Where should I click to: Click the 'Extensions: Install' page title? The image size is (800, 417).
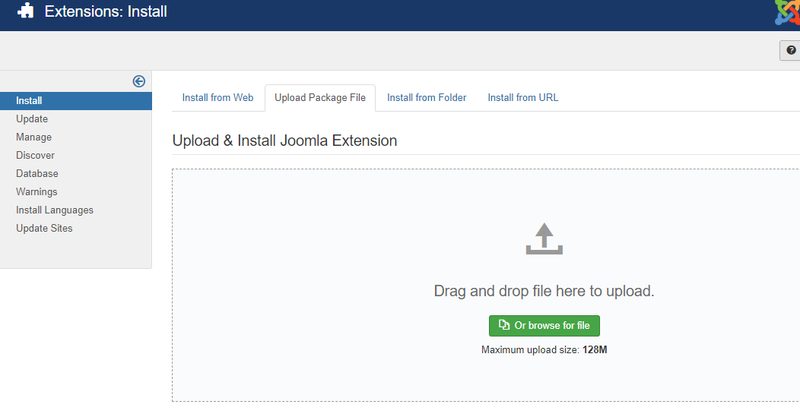coord(106,11)
